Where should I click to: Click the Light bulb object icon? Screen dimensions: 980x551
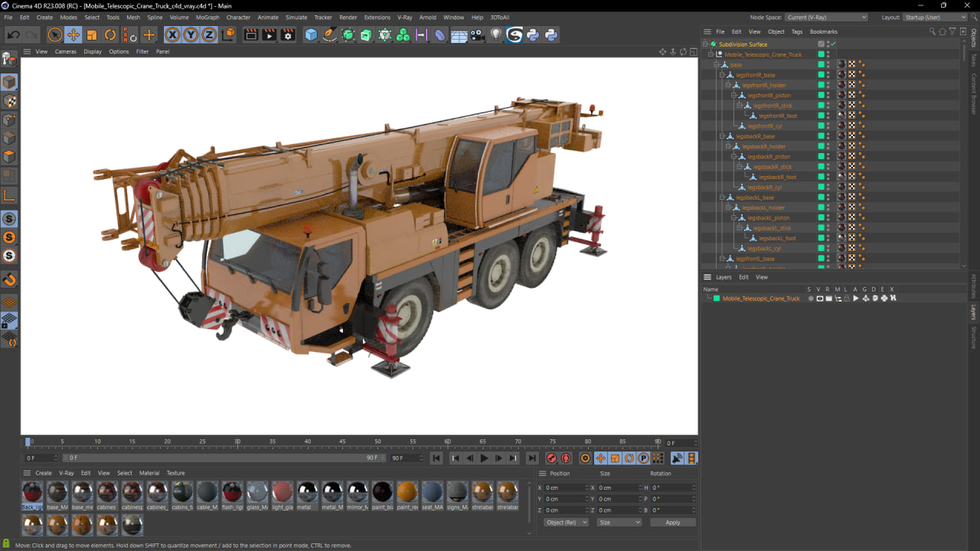pyautogui.click(x=496, y=34)
